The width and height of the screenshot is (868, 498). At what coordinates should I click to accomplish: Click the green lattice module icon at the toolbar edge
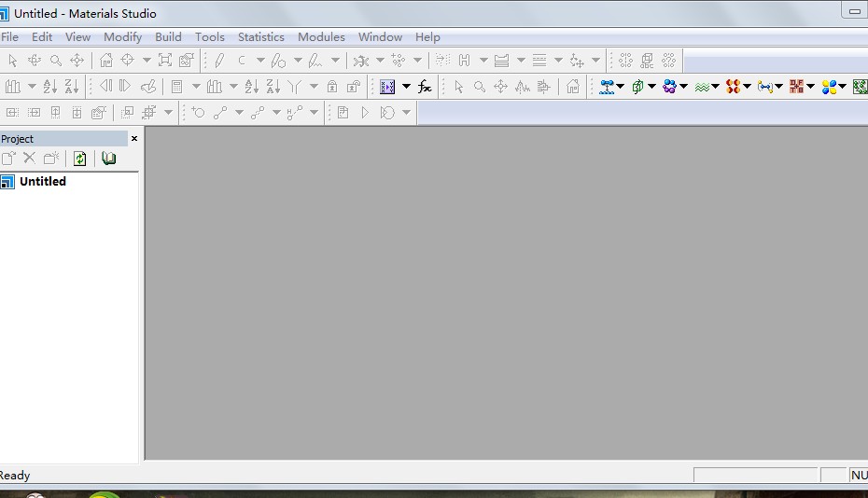point(861,87)
